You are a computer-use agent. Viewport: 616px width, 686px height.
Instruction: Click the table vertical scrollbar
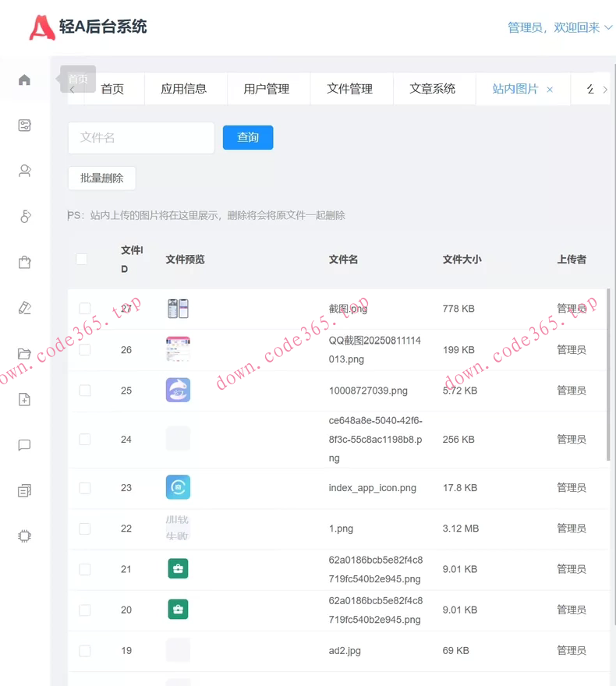(x=608, y=374)
